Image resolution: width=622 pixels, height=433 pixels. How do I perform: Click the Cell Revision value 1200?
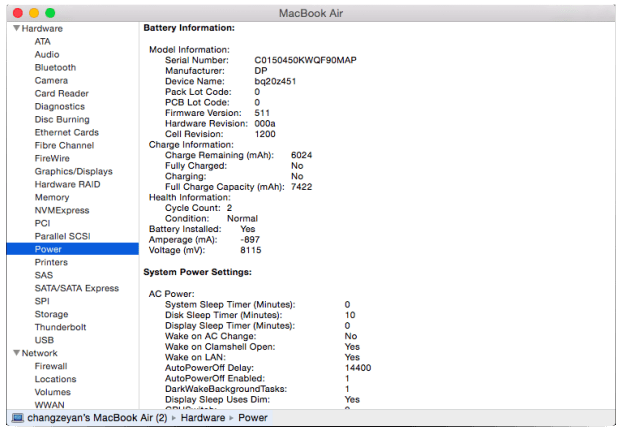(x=265, y=134)
